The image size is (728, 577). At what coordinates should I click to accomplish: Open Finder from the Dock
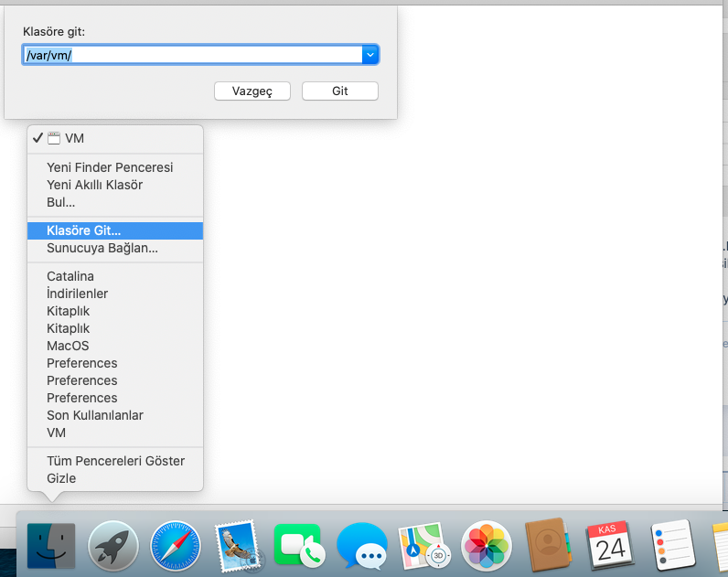click(x=52, y=546)
